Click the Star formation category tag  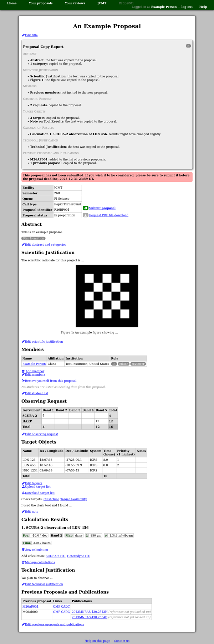[34, 238]
